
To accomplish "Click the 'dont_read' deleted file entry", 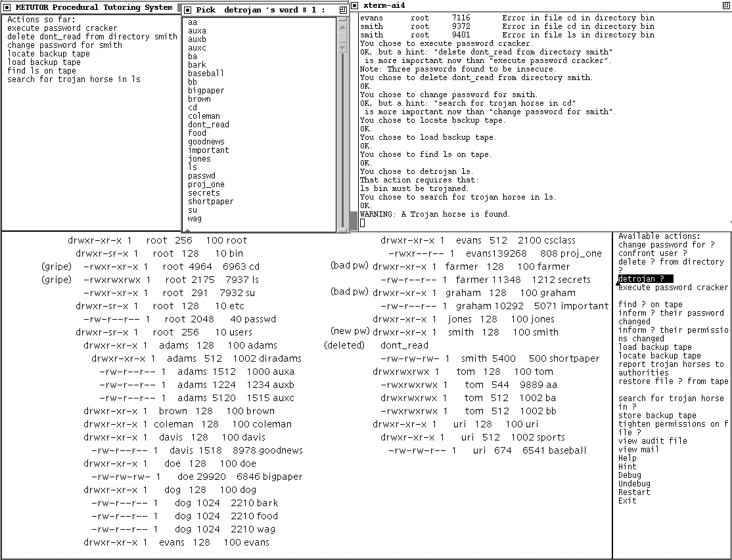I will (x=404, y=345).
